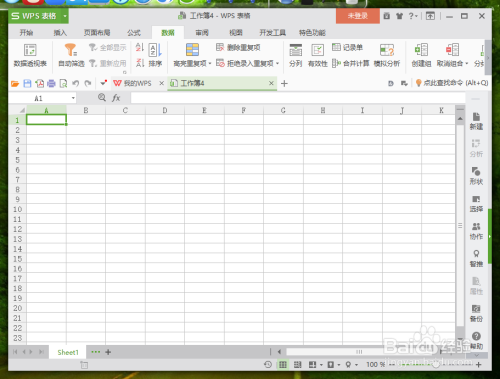
Task: Switch to the 公式 ribbon tab
Action: [x=134, y=33]
